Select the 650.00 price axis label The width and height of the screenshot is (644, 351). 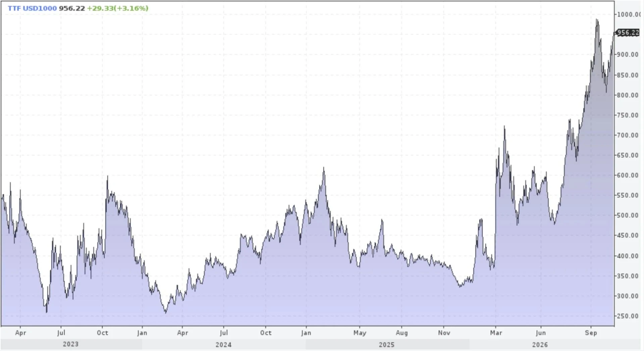tap(628, 155)
